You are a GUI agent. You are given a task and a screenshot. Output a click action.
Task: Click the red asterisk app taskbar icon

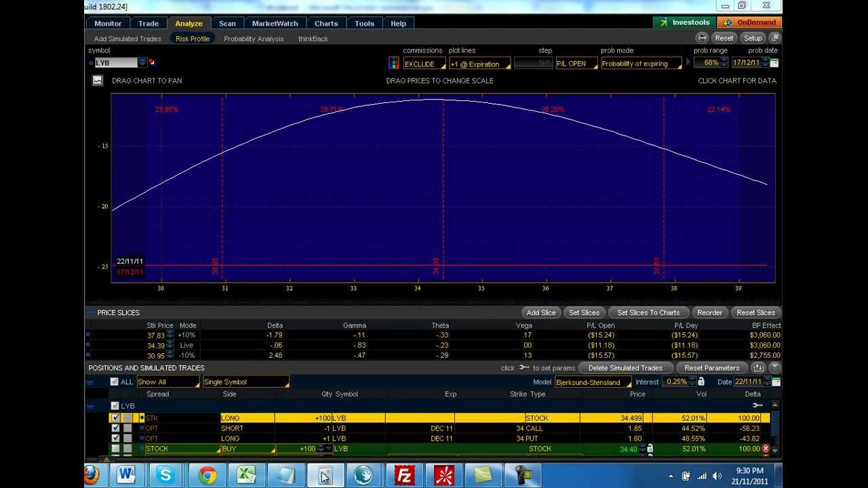444,475
